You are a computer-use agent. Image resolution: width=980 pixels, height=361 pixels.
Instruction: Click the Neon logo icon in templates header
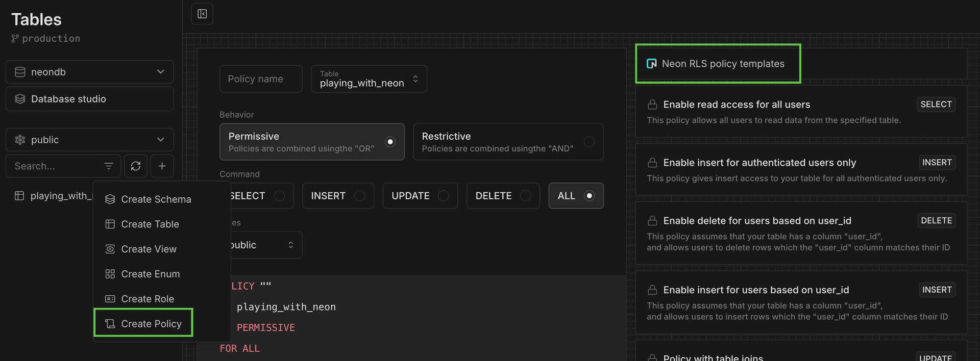tap(651, 64)
